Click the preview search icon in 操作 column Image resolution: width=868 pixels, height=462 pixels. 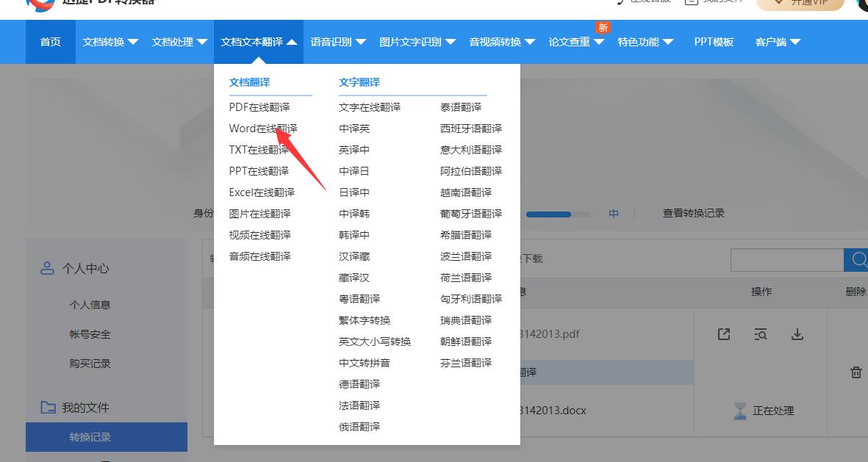pos(761,334)
